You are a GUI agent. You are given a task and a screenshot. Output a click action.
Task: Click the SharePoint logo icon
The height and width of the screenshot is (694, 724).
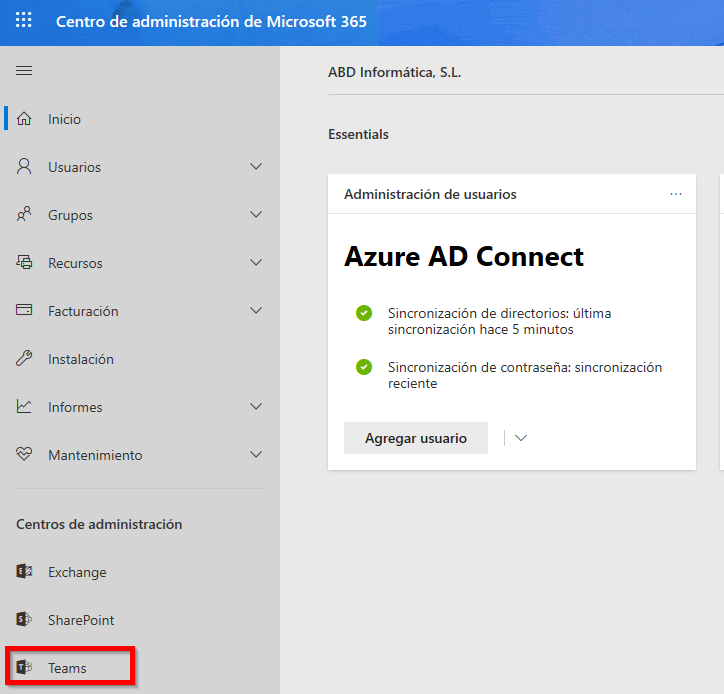coord(24,619)
